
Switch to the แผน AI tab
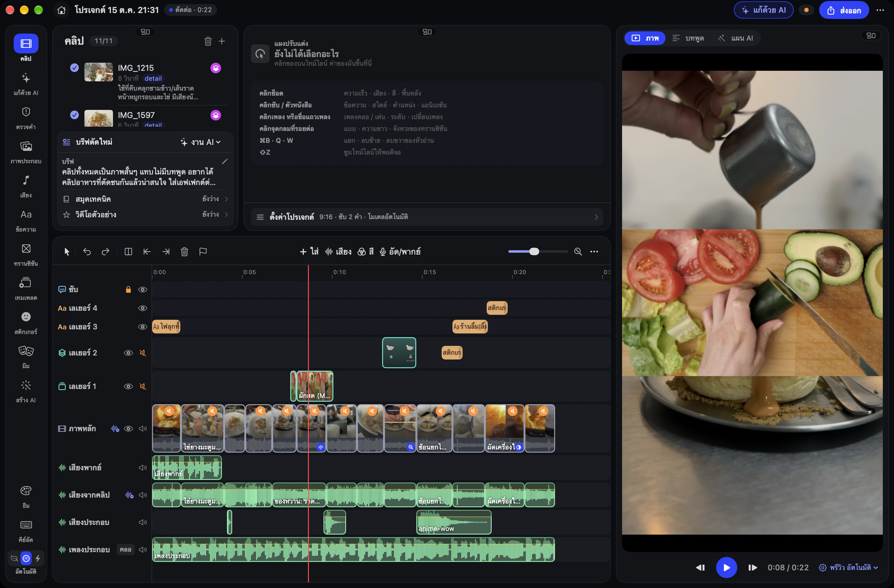[735, 38]
